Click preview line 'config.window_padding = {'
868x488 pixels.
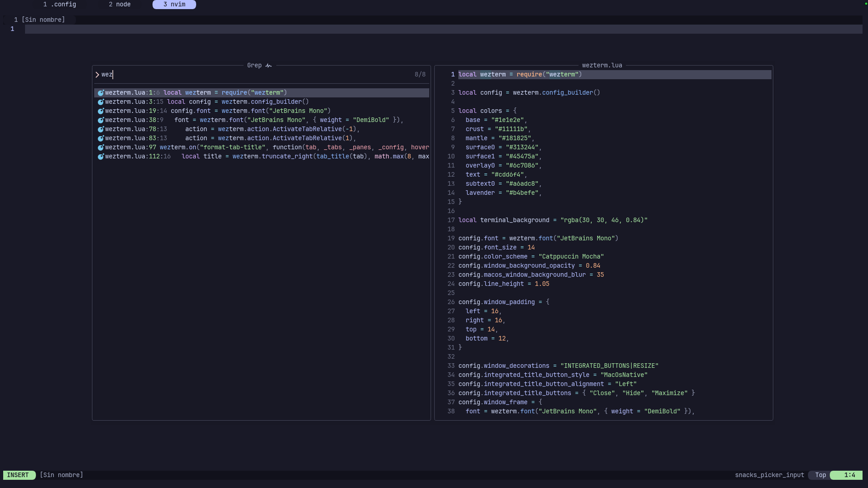(504, 302)
